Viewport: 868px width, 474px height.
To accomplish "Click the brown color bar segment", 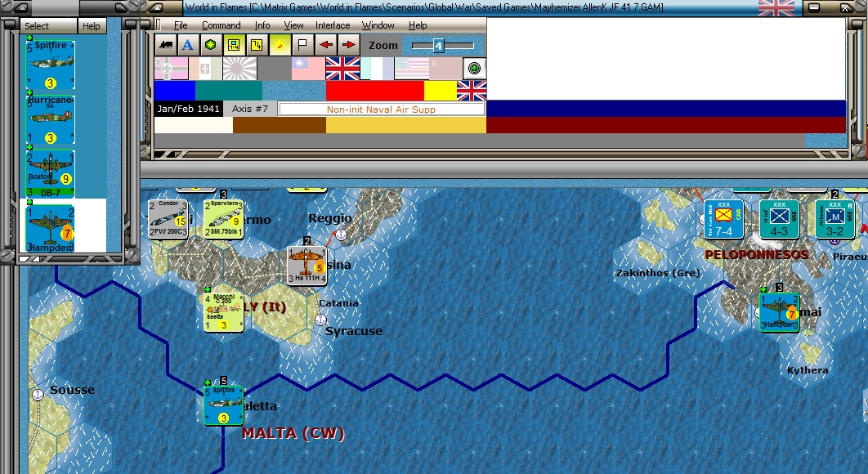I will 280,125.
